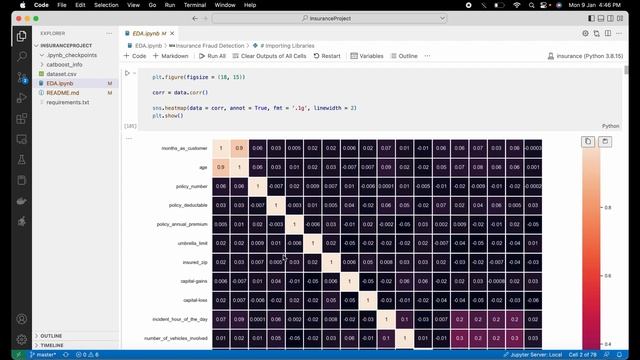Image resolution: width=640 pixels, height=360 pixels.
Task: Open the macOS Wi-Fi menu
Action: pos(516,5)
